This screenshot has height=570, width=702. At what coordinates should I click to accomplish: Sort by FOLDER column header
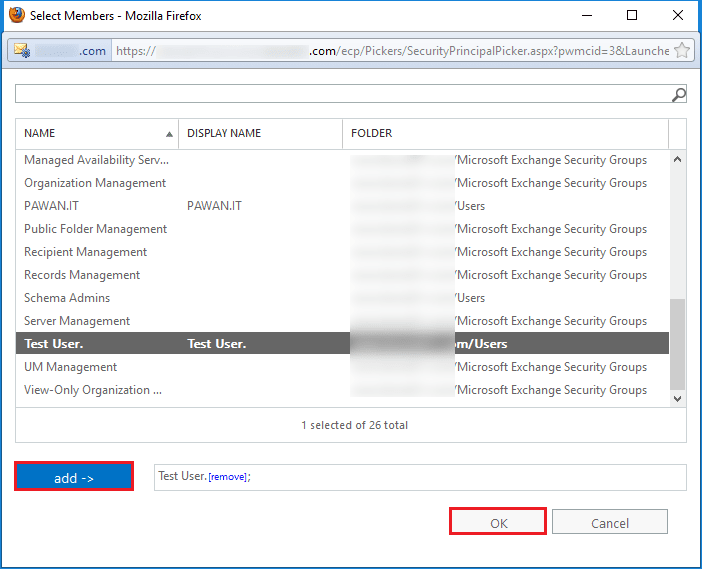[x=505, y=133]
